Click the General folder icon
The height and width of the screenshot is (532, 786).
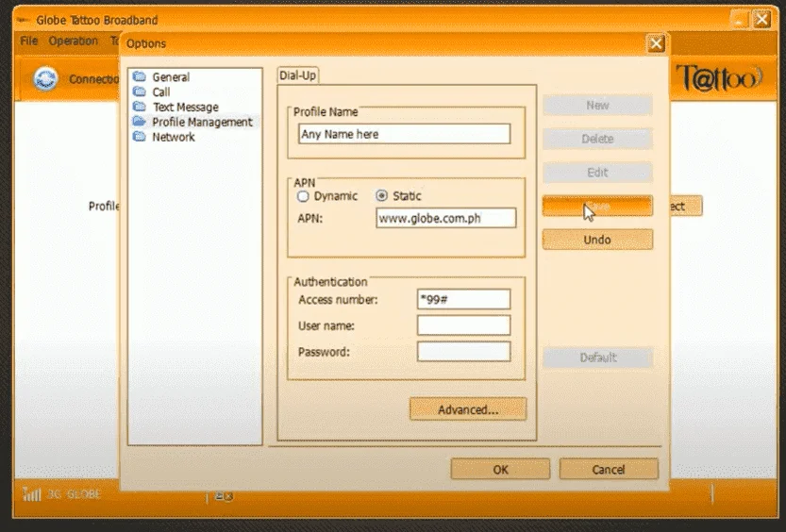[x=140, y=76]
